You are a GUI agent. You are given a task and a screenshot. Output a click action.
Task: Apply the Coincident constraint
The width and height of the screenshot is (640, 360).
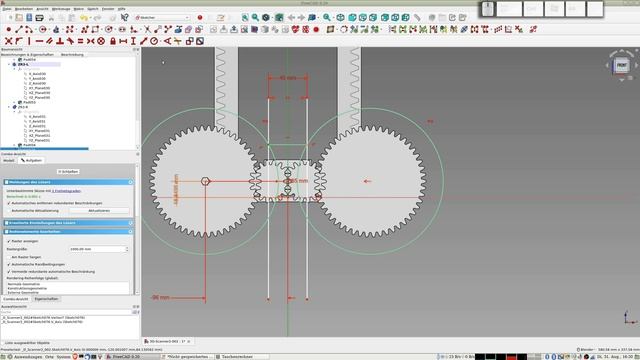(x=8, y=41)
